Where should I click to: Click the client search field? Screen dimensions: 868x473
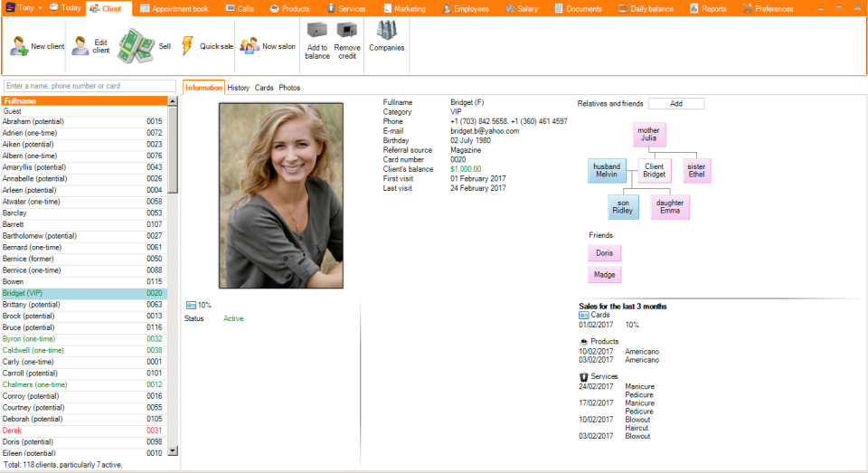(x=90, y=86)
